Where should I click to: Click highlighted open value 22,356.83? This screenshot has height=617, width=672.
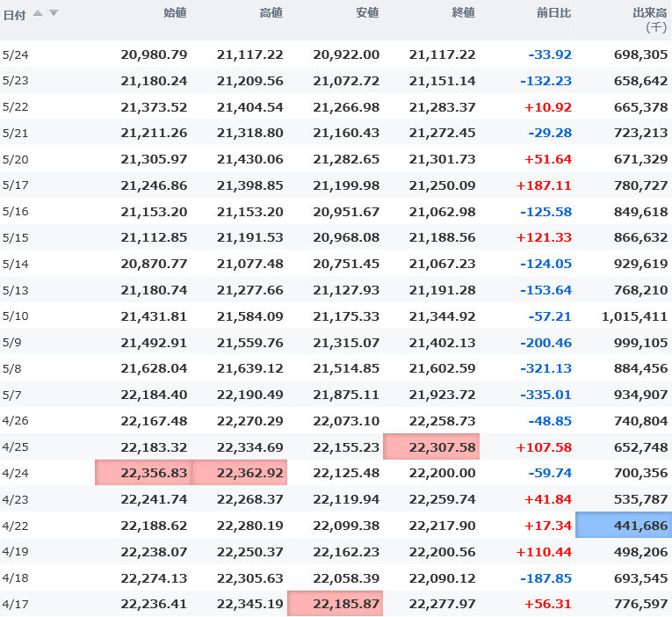click(143, 473)
